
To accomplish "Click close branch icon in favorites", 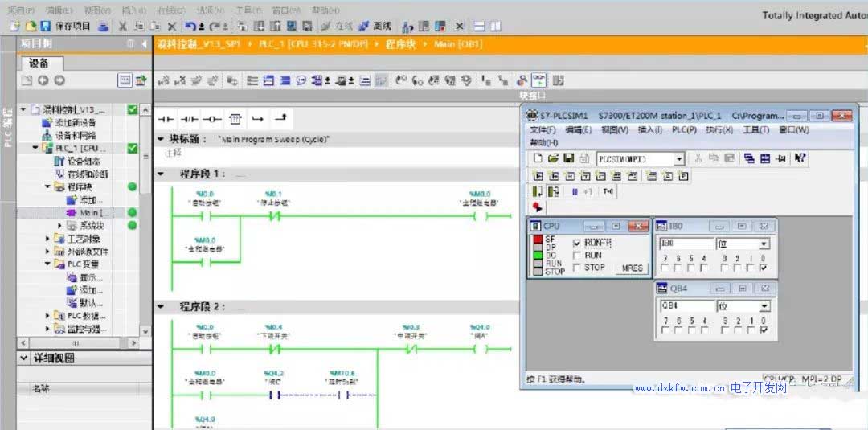I will tap(280, 118).
